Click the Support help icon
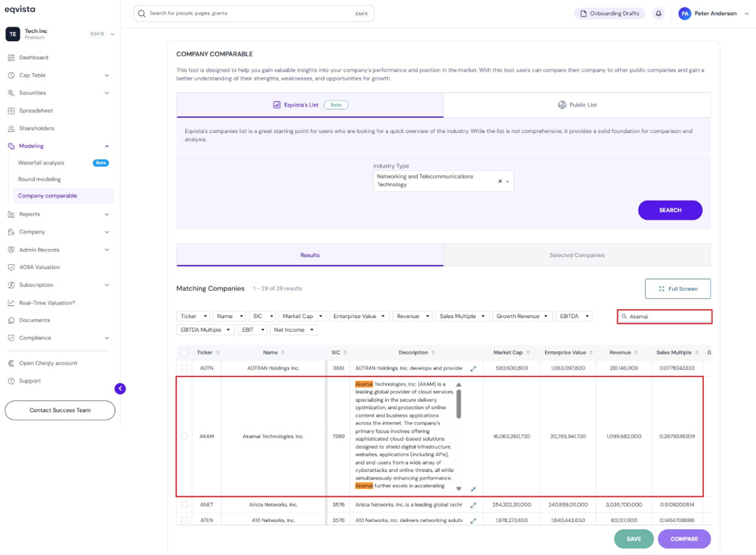 11,381
